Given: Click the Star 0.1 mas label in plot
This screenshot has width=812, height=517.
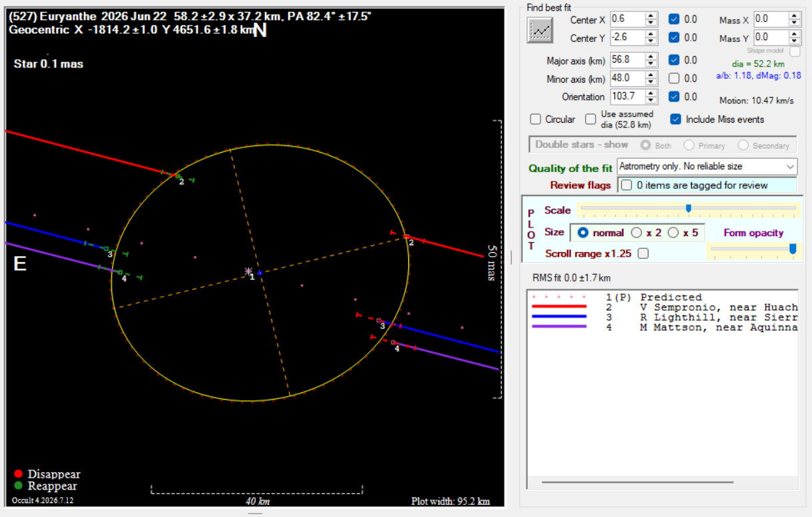Looking at the screenshot, I should 49,64.
